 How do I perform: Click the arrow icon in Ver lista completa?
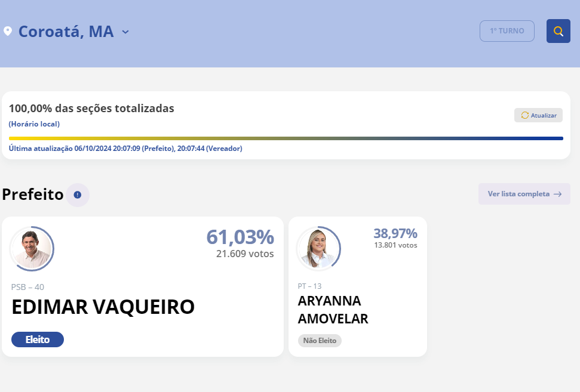pos(557,194)
